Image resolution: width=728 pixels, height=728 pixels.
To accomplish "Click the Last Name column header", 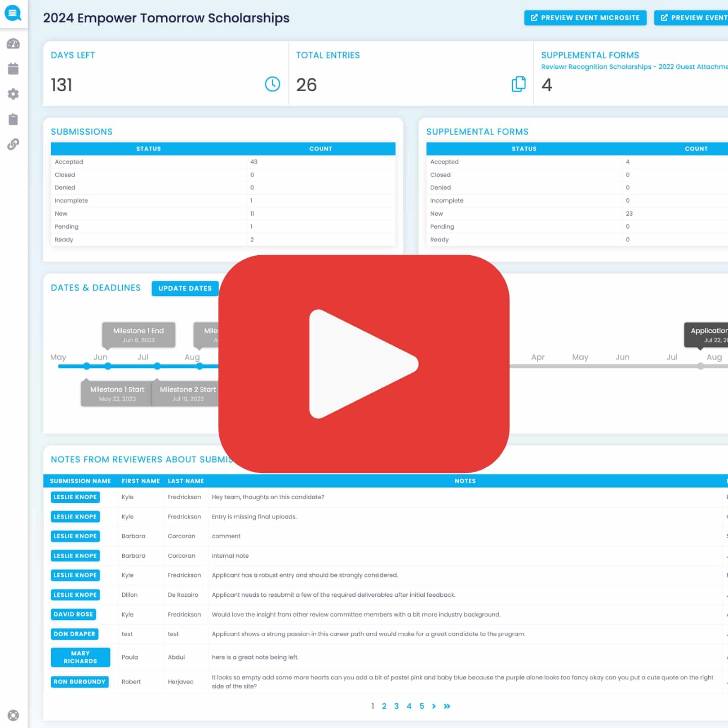I will tap(186, 481).
